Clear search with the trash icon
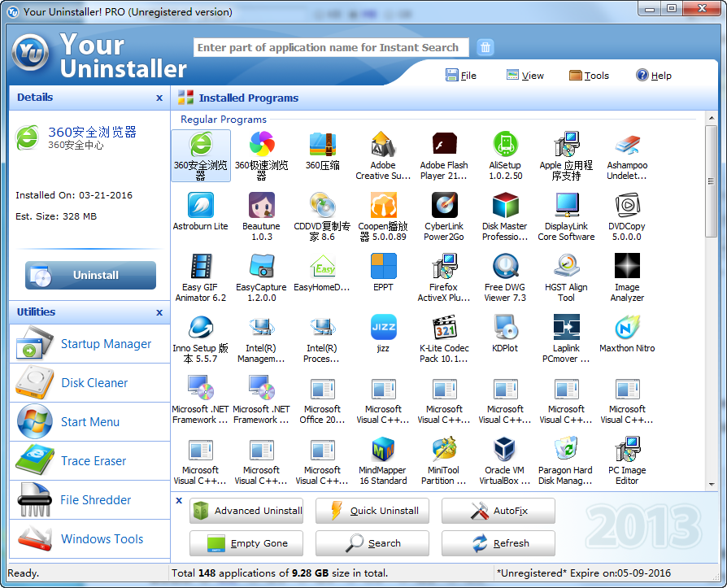727x588 pixels. (485, 47)
